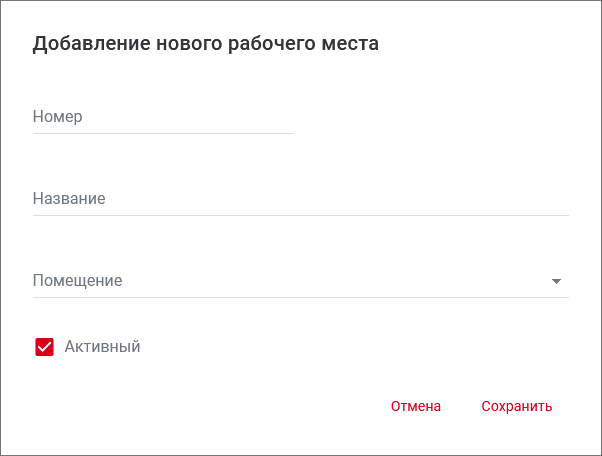
Task: Click the dialog title Добавление нового рабочего места
Action: tap(206, 44)
